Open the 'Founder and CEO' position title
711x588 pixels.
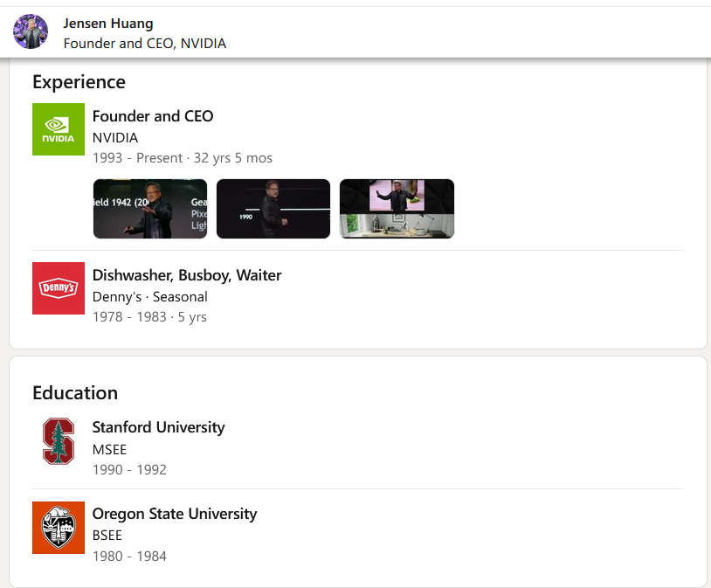[x=153, y=116]
